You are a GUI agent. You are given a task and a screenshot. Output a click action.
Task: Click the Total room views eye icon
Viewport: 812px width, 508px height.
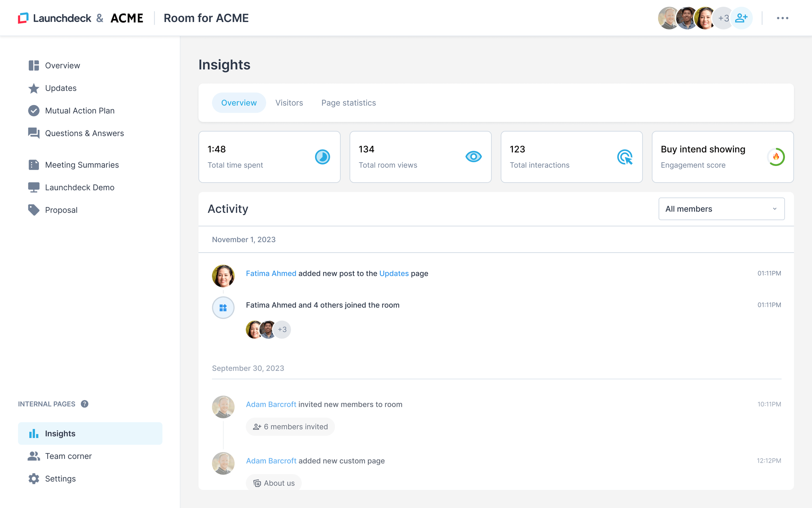point(473,156)
